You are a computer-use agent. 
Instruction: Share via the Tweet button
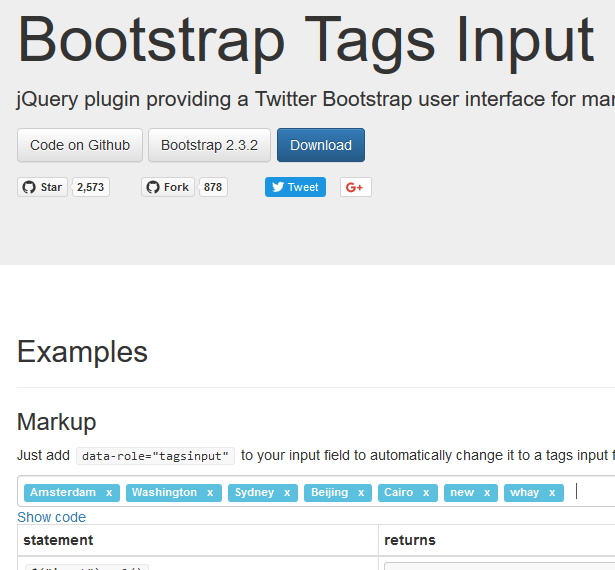pyautogui.click(x=295, y=187)
